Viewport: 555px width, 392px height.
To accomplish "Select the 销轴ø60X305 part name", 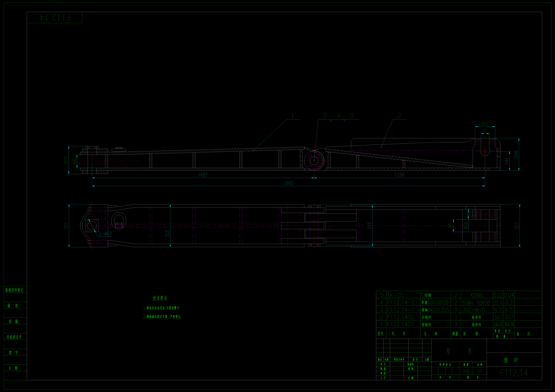I will point(435,310).
